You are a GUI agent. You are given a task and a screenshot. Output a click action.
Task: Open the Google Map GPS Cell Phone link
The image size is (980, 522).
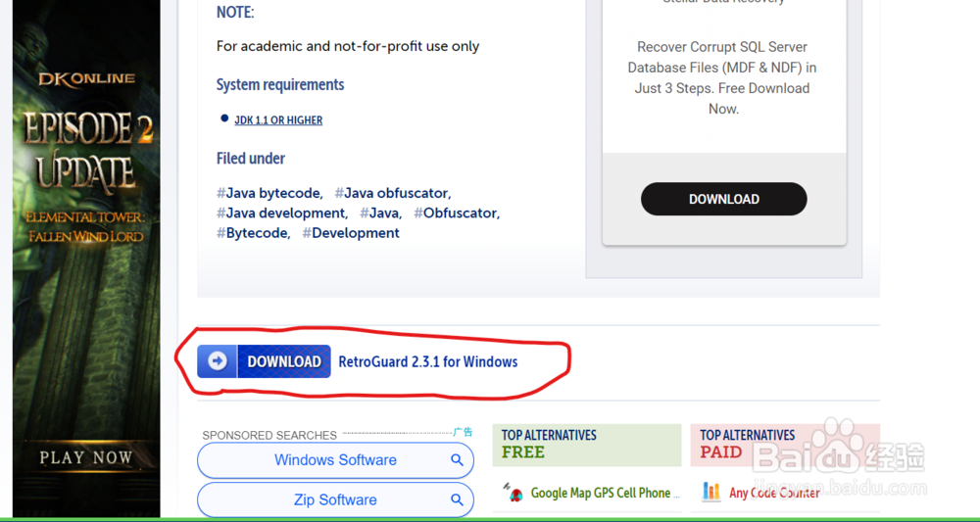605,494
